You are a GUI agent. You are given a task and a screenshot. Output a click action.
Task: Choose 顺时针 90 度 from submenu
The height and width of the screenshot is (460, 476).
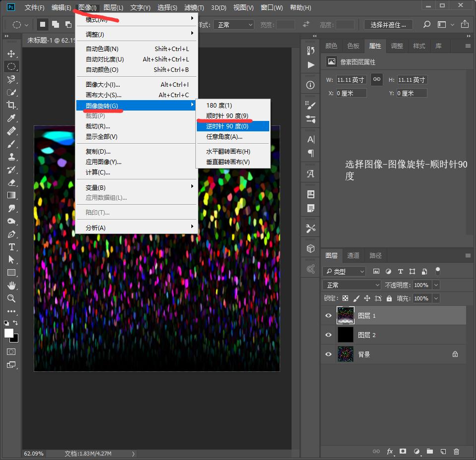tap(227, 115)
